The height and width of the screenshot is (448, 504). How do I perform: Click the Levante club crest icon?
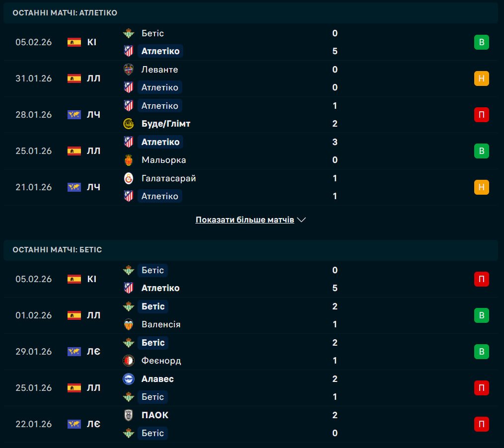[x=129, y=70]
